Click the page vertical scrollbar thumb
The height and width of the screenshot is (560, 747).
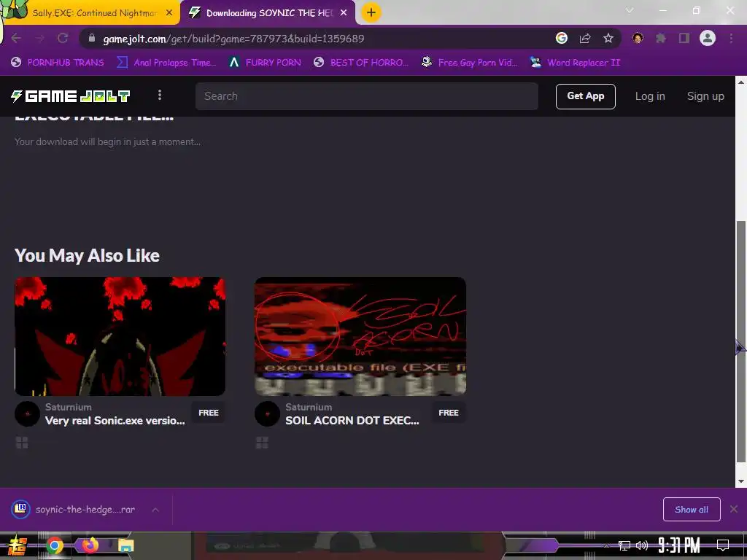pyautogui.click(x=741, y=341)
